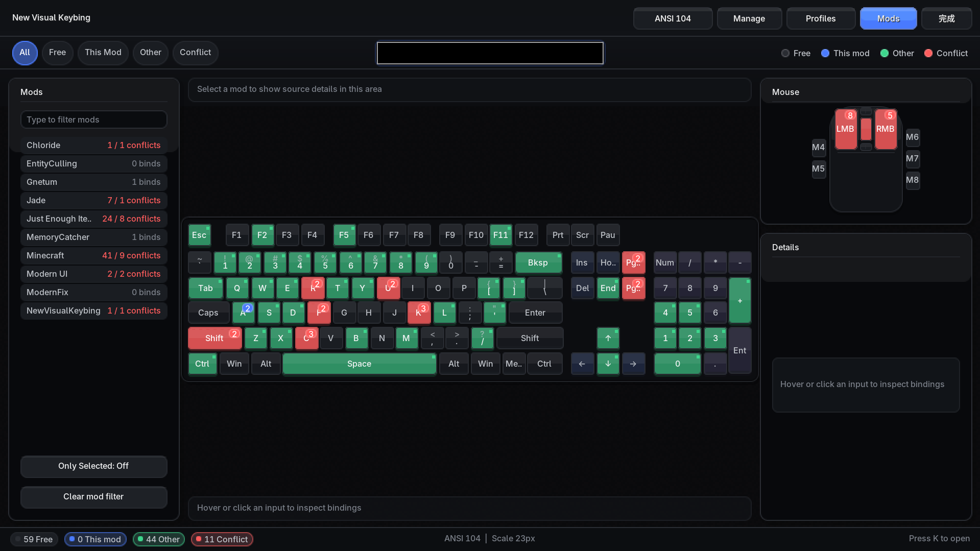Click the F5 key

pos(344,235)
